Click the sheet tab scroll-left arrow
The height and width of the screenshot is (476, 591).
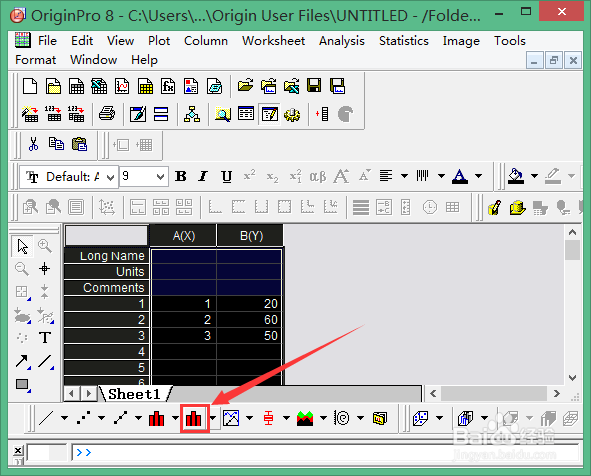[71, 394]
